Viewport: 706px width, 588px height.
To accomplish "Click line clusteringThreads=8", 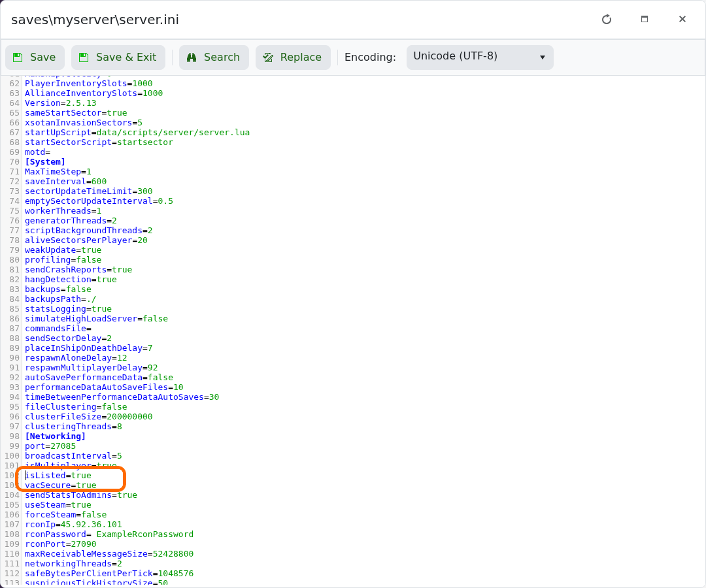I will pyautogui.click(x=73, y=427).
